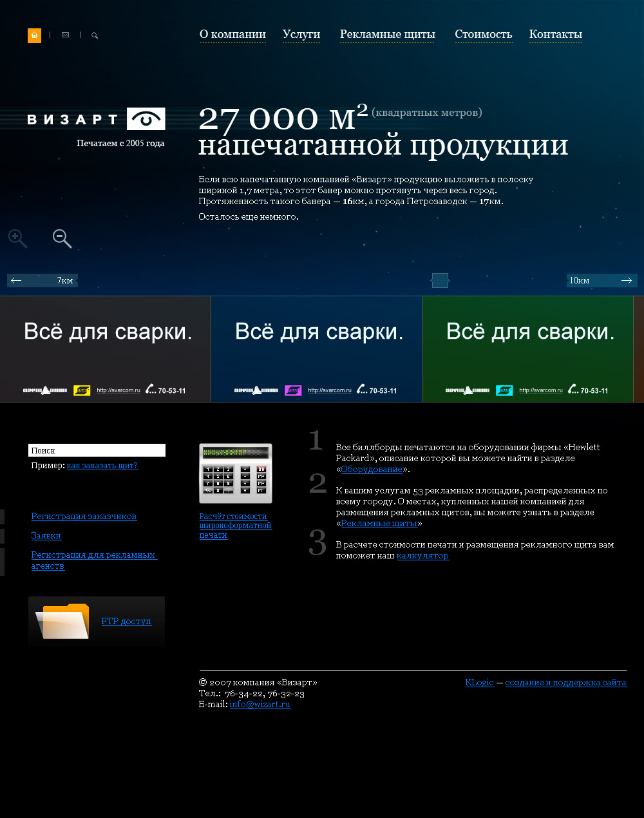Open email via the envelope icon
Viewport: 644px width, 818px height.
pyautogui.click(x=65, y=35)
